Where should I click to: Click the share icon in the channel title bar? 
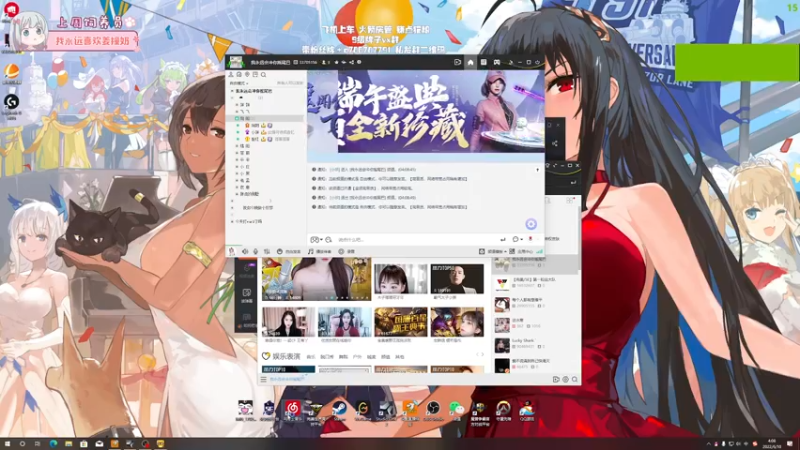(x=352, y=62)
